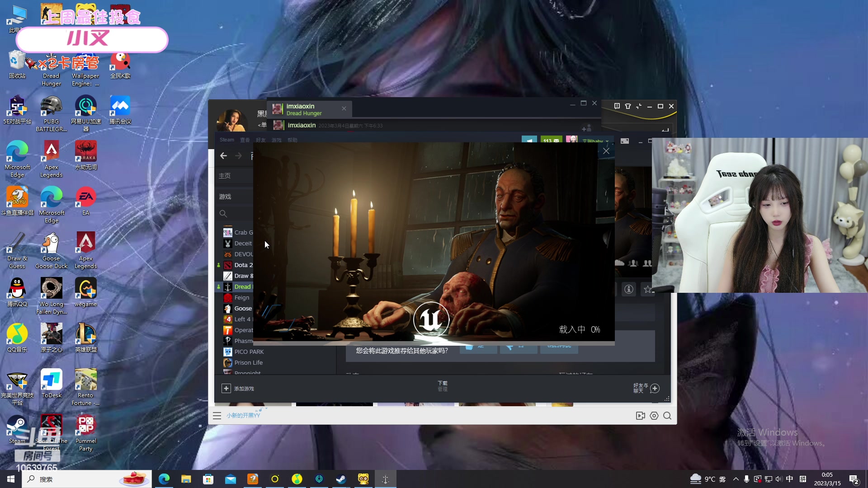This screenshot has height=488, width=868.
Task: Open 腾讯QQ desktop icon
Action: 17,292
